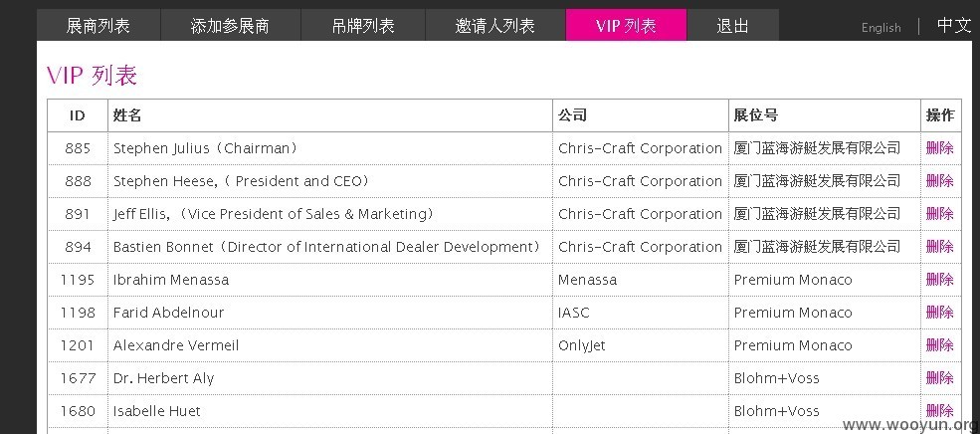980x434 pixels.
Task: Delete Isabelle Huet row
Action: 939,411
